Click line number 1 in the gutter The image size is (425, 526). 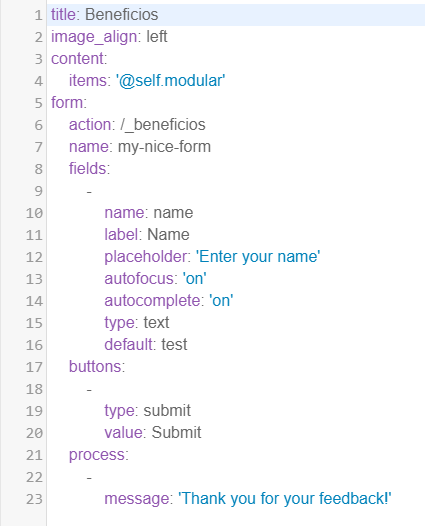pyautogui.click(x=38, y=15)
